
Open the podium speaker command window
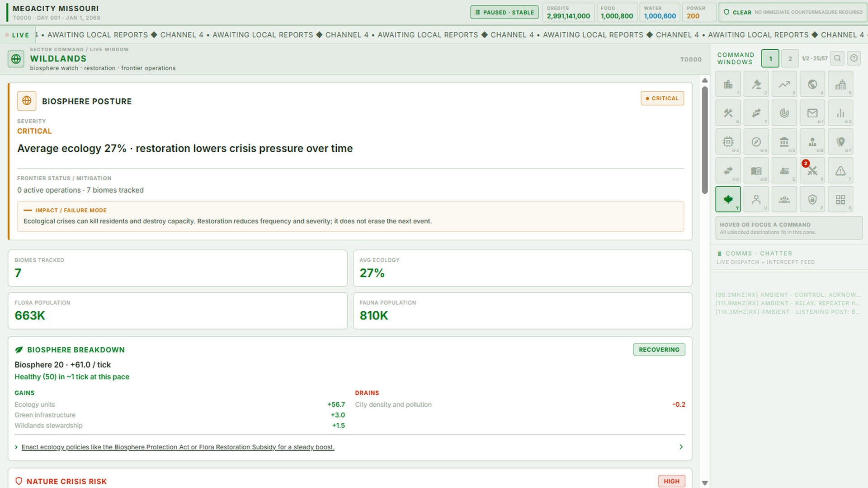[812, 142]
